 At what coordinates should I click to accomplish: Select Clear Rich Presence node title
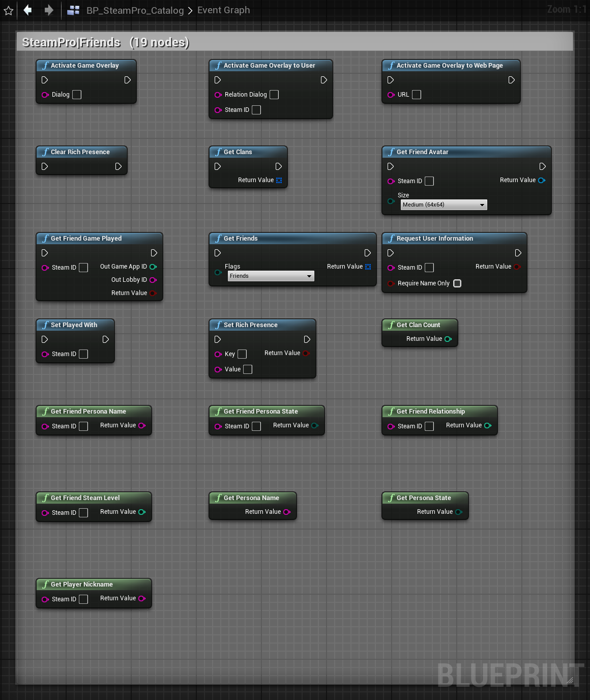[80, 152]
